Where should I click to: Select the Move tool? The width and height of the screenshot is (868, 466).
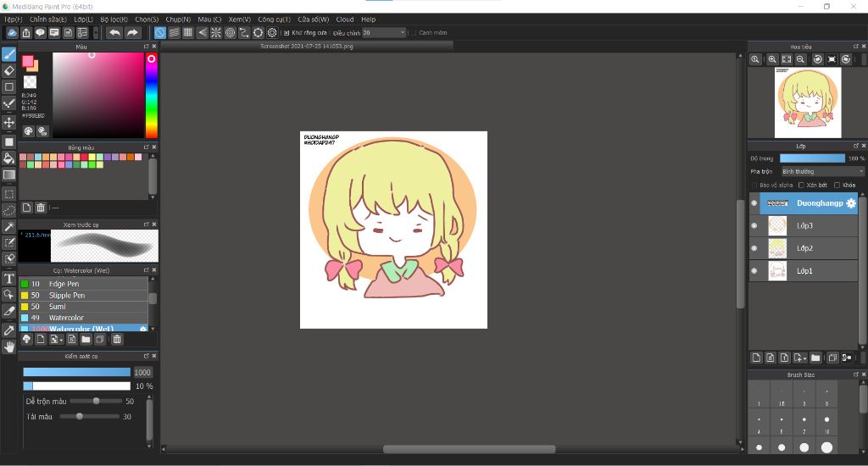click(8, 122)
